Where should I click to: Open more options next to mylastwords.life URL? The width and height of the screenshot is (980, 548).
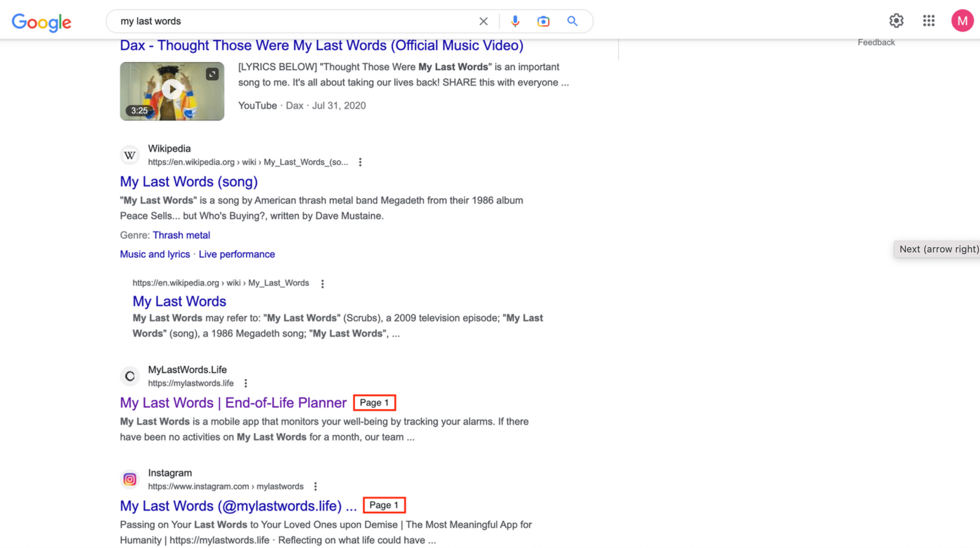[x=246, y=383]
